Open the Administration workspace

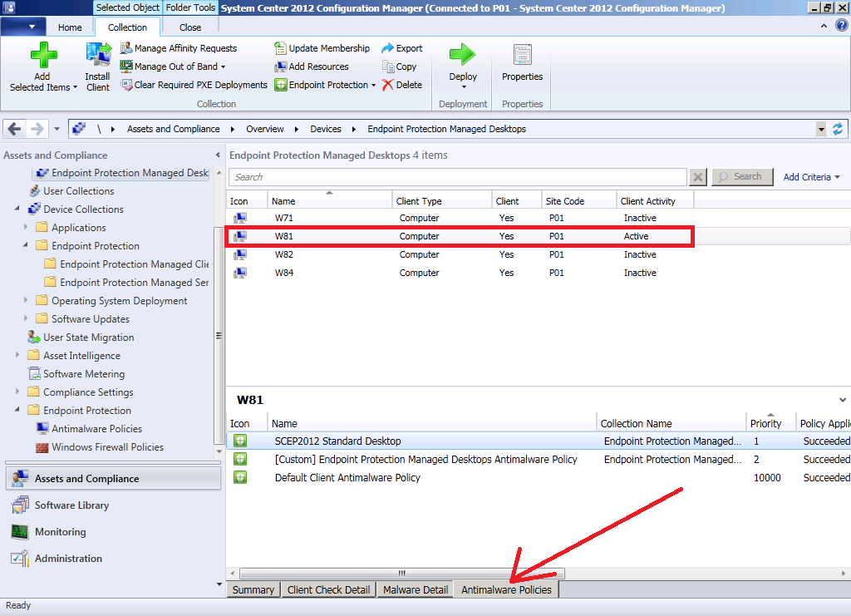113,559
